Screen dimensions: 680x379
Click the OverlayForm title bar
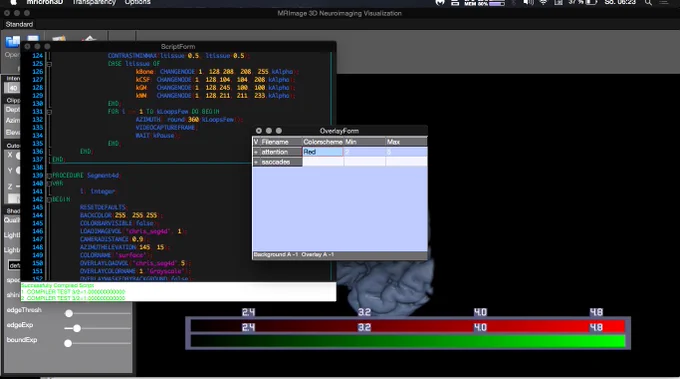pyautogui.click(x=340, y=131)
